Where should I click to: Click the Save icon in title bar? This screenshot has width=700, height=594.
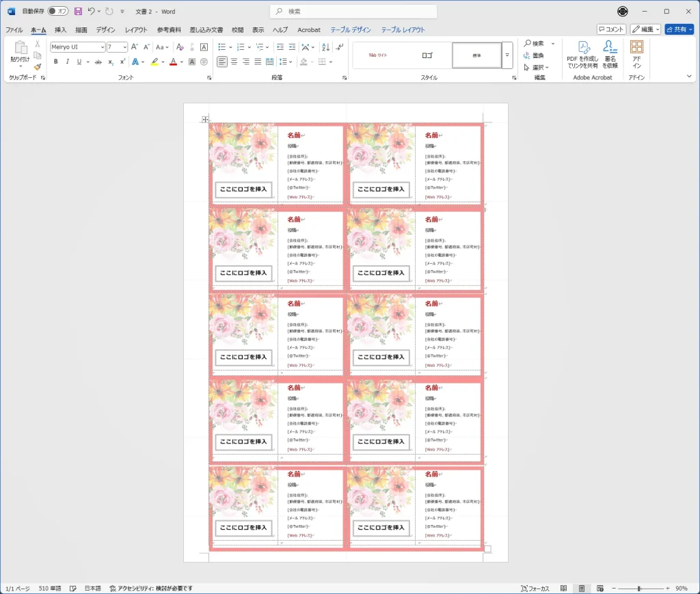pos(78,12)
